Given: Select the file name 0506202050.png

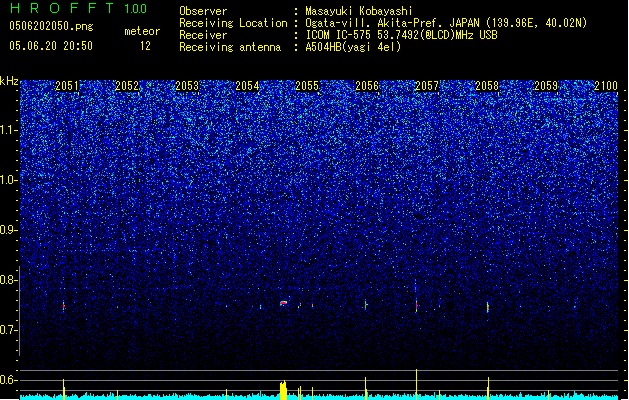Looking at the screenshot, I should pyautogui.click(x=51, y=26).
